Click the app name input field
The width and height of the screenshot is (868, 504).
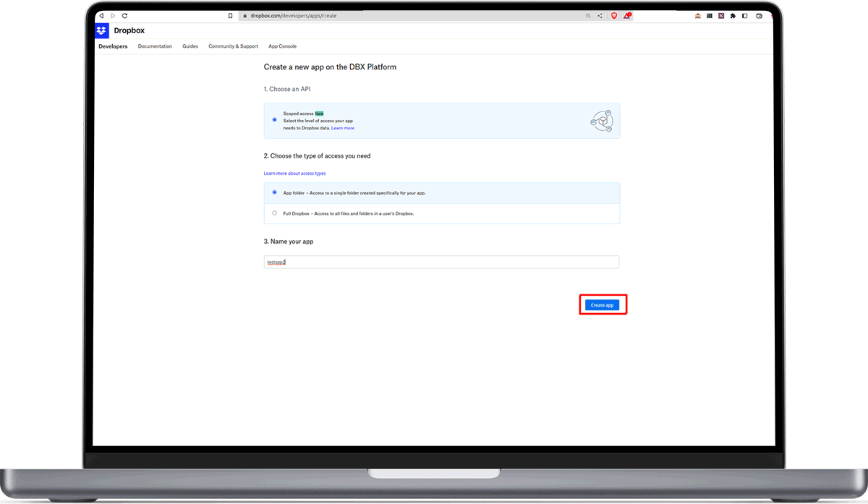tap(441, 262)
